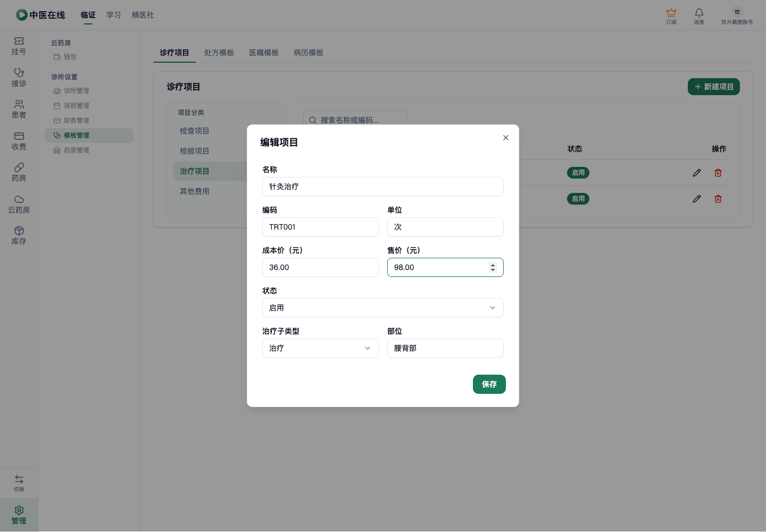Open the 药房 pharmacy sidebar icon

tap(19, 173)
